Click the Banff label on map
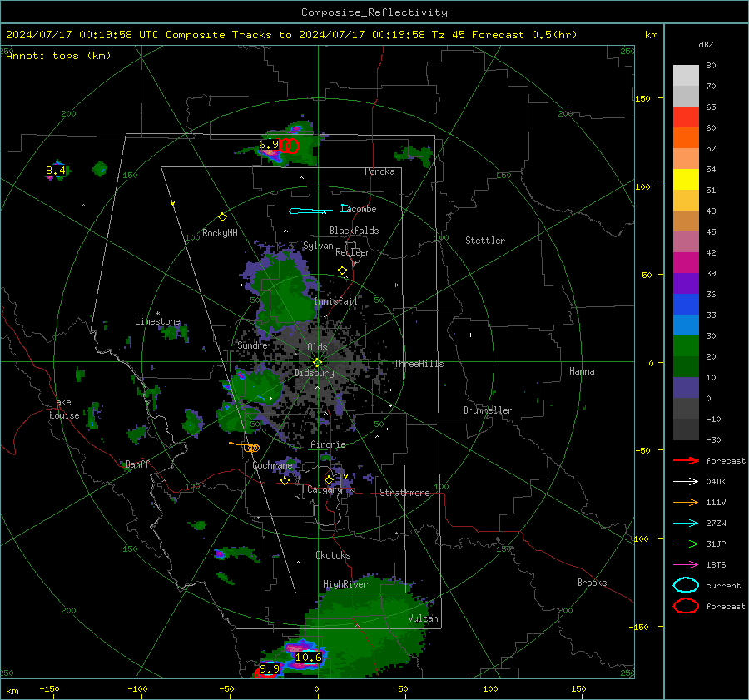Image resolution: width=749 pixels, height=700 pixels. (137, 464)
